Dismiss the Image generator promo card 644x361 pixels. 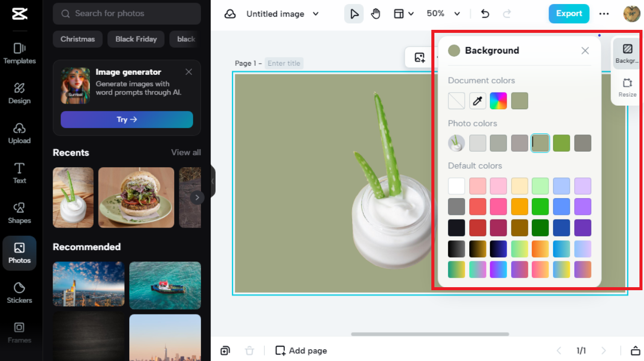click(188, 72)
